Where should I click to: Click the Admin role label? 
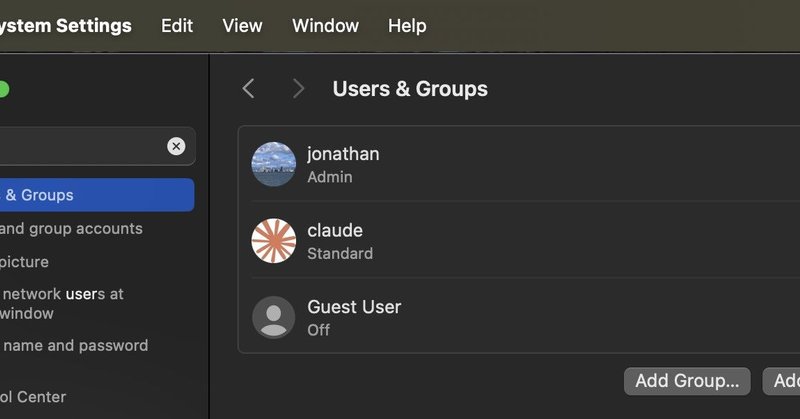pos(330,177)
